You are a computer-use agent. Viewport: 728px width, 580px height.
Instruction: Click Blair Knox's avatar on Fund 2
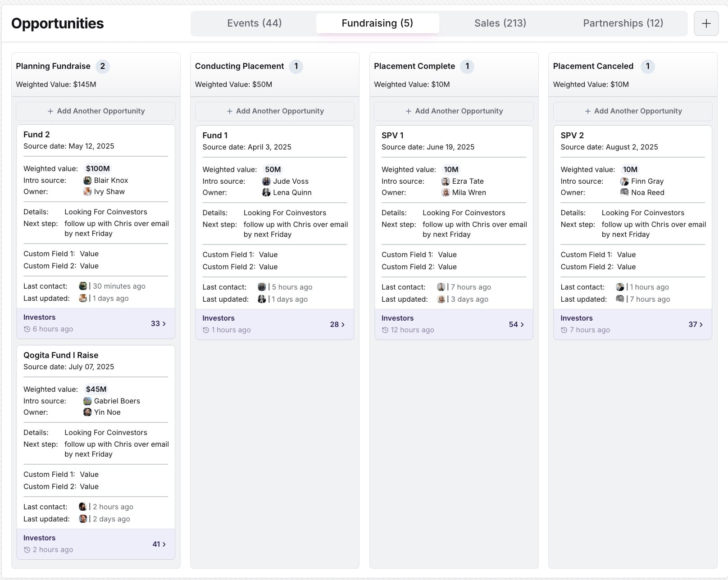[87, 181]
